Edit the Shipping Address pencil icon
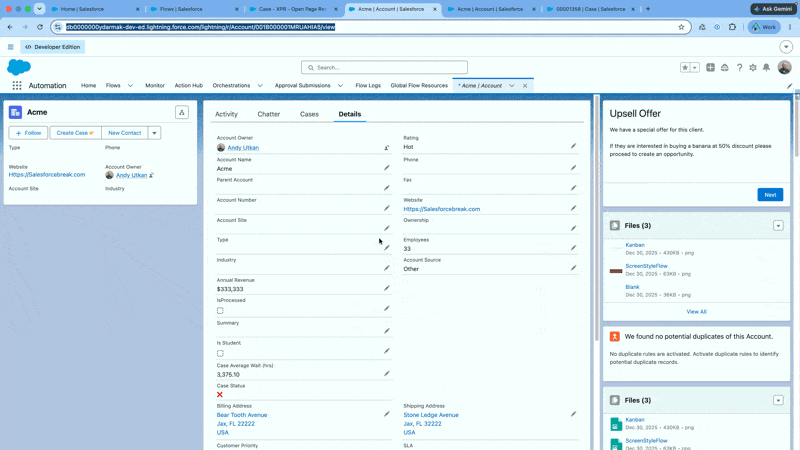The image size is (800, 450). 573,414
